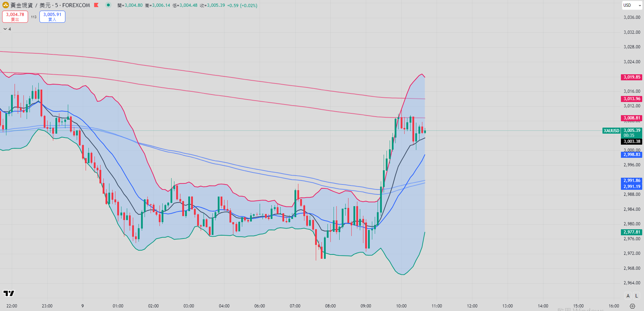Viewport: 644px width, 311px height.
Task: Click the low price value 3,004.48
Action: pos(188,5)
